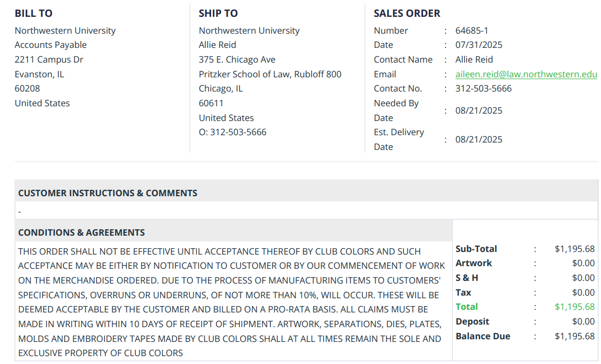The image size is (601, 364).
Task: Select the sales order number 64685-1
Action: click(x=471, y=31)
